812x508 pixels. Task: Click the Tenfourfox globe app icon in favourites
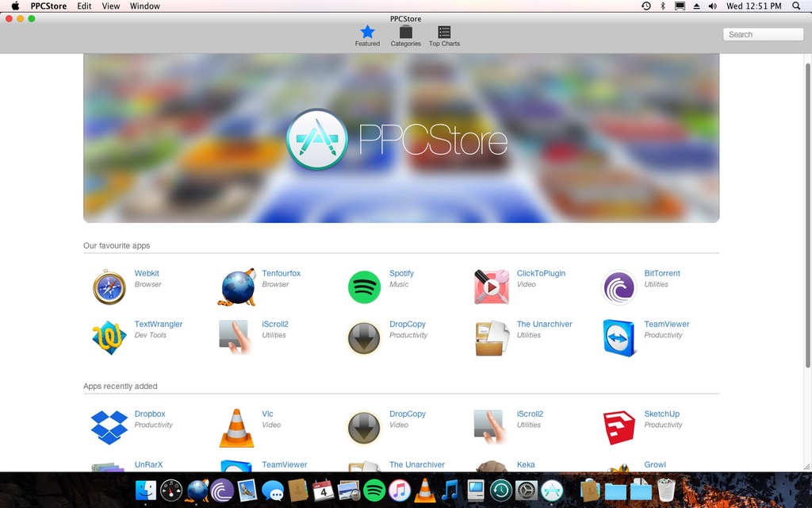point(237,287)
